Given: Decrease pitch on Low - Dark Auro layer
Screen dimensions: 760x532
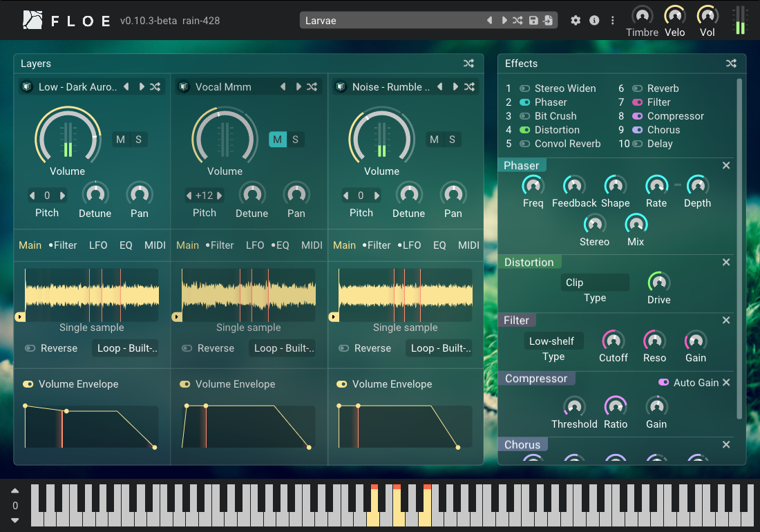Looking at the screenshot, I should pyautogui.click(x=32, y=196).
